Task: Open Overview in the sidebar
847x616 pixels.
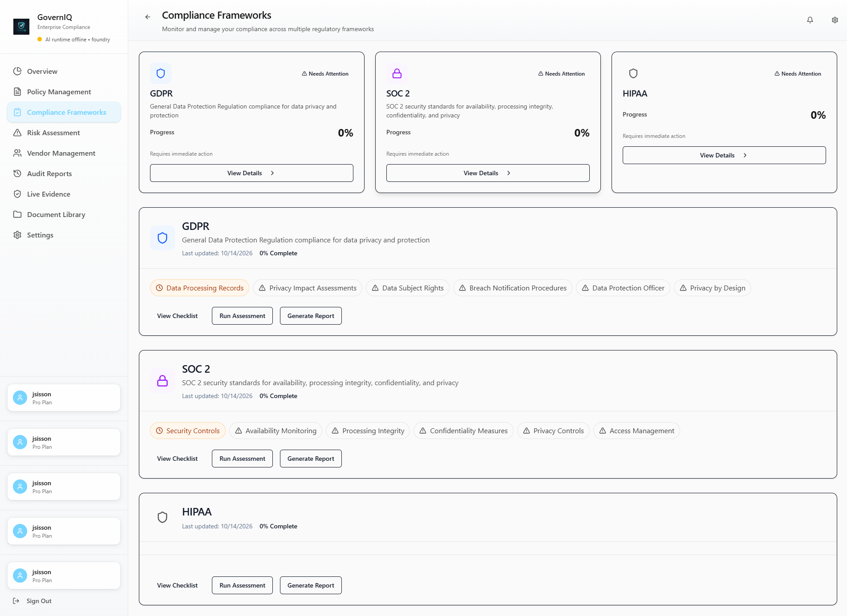Action: click(x=64, y=71)
